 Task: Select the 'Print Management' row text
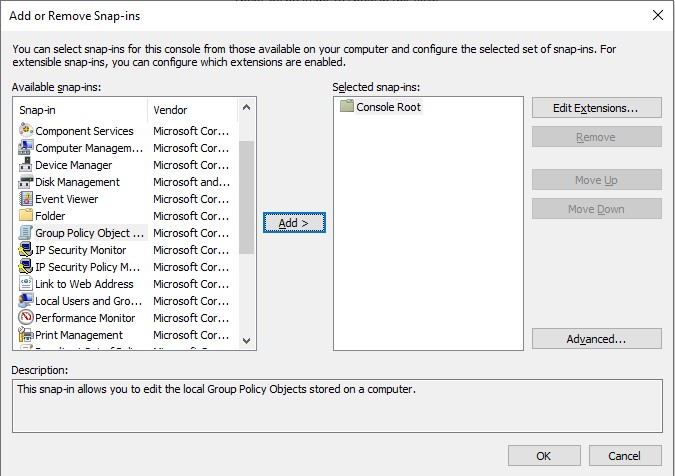coord(79,335)
